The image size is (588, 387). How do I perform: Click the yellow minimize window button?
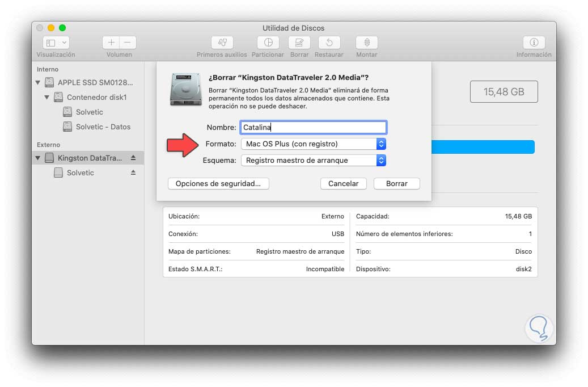[51, 28]
